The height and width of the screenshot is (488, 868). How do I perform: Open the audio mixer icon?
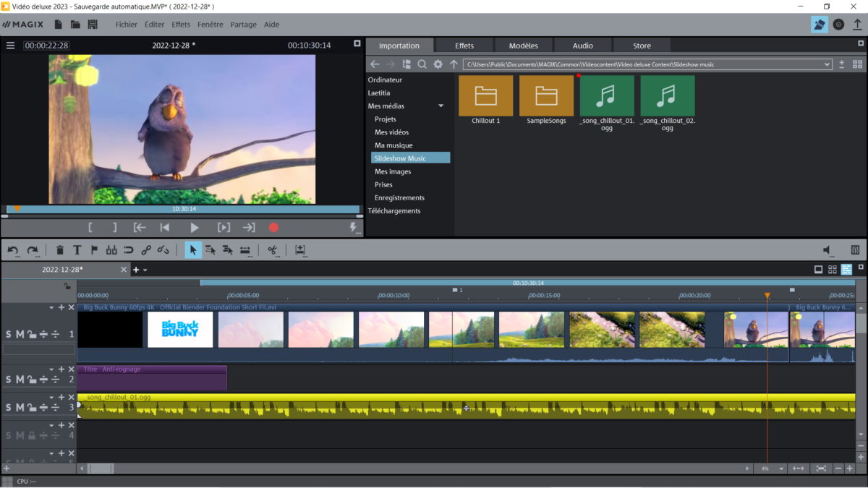[855, 250]
